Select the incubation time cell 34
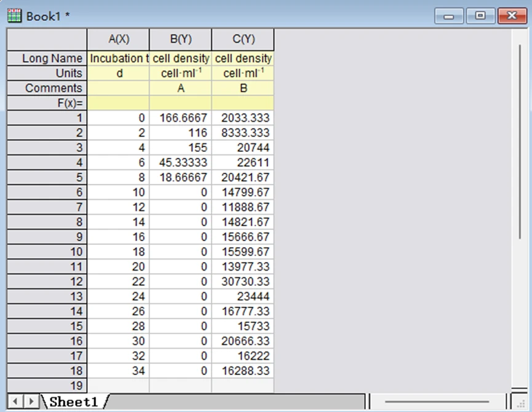532x412 pixels. 119,371
